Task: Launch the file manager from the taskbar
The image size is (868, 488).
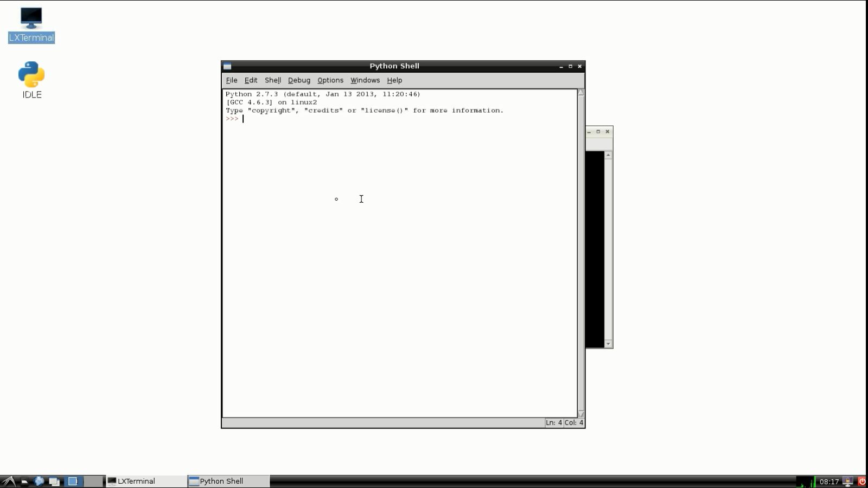Action: pyautogui.click(x=24, y=481)
